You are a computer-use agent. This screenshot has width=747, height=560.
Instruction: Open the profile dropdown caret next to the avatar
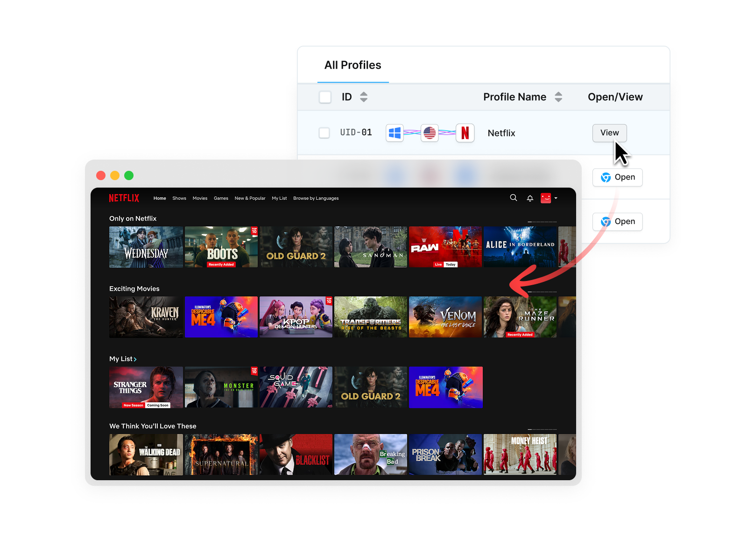coord(556,198)
